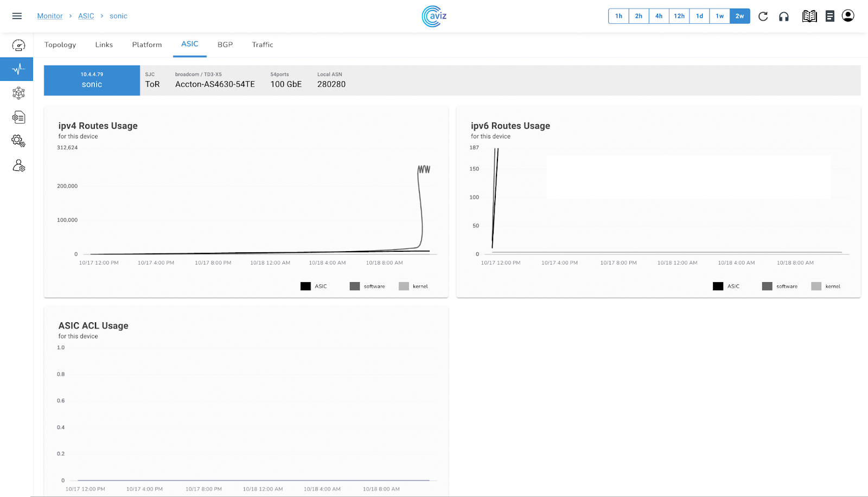
Task: Open the headset support icon
Action: pos(784,16)
